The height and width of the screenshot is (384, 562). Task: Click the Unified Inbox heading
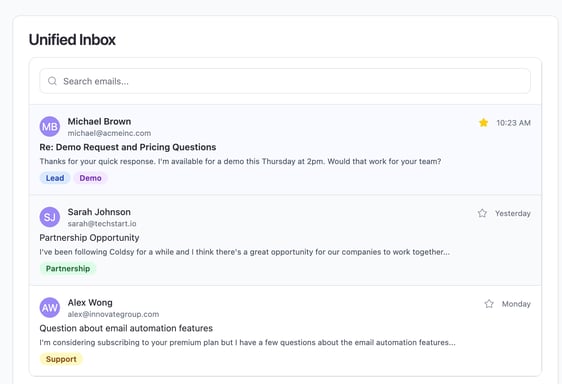[72, 40]
